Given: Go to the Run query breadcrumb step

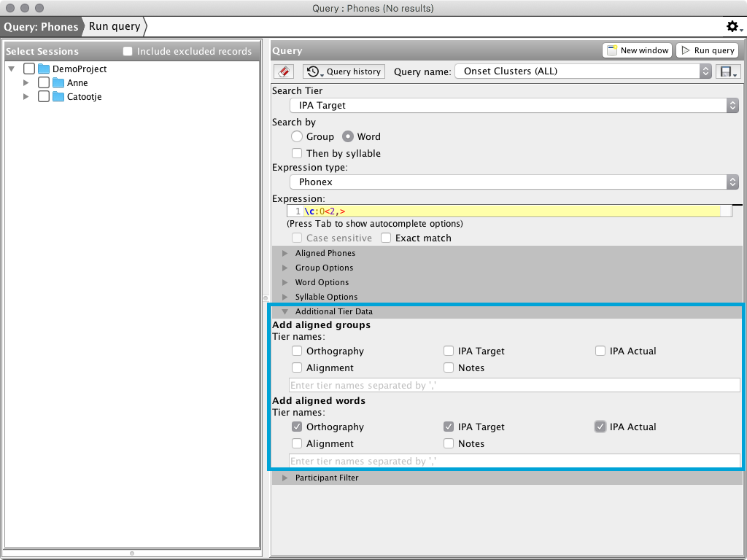Looking at the screenshot, I should (x=115, y=27).
